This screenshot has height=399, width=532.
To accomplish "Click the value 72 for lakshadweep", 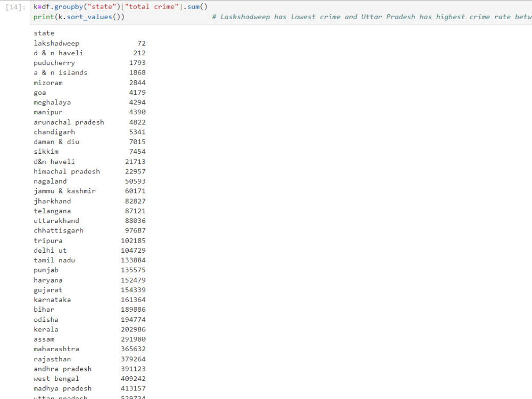I will pyautogui.click(x=142, y=44).
